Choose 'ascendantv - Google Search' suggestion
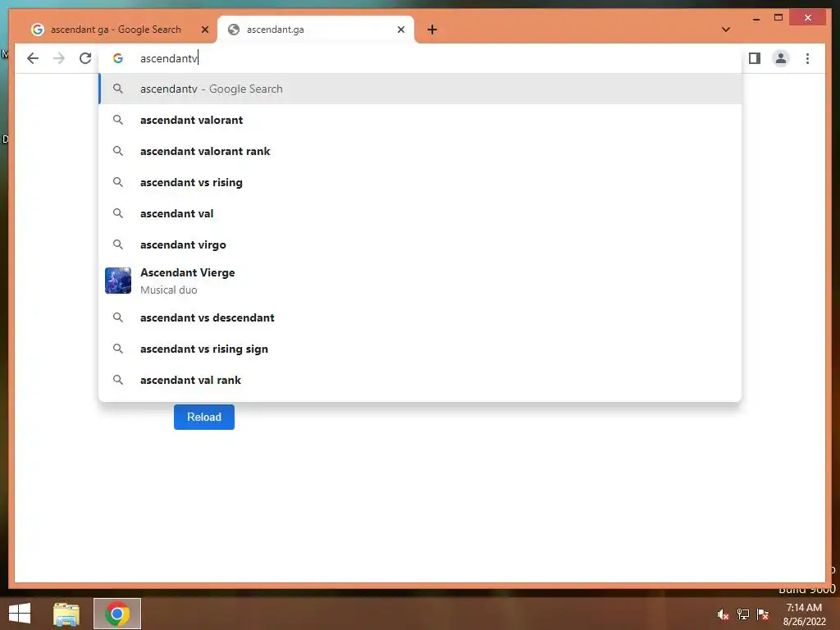Screen dimensions: 840x630 tap(421, 89)
